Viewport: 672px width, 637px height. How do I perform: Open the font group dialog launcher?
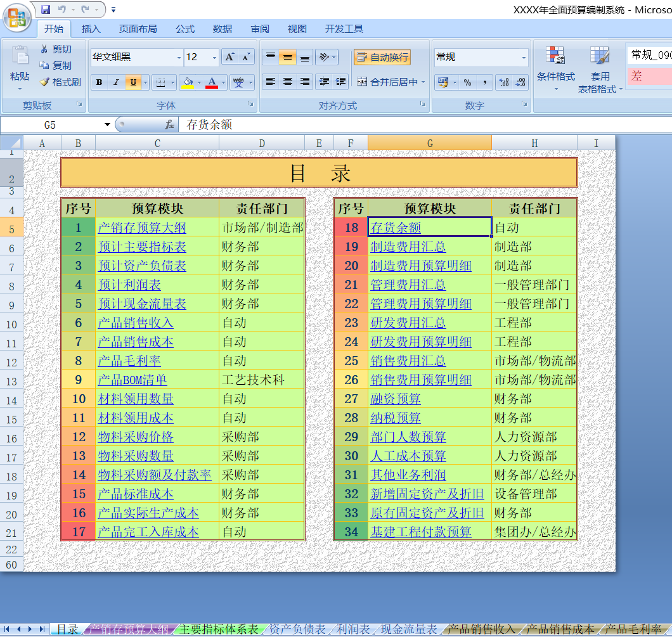250,104
